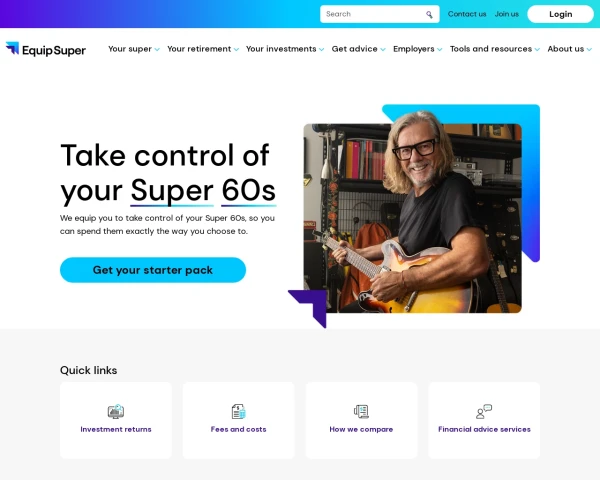Expand the Your super menu chevron
Screen dimensions: 600x480
pos(157,49)
